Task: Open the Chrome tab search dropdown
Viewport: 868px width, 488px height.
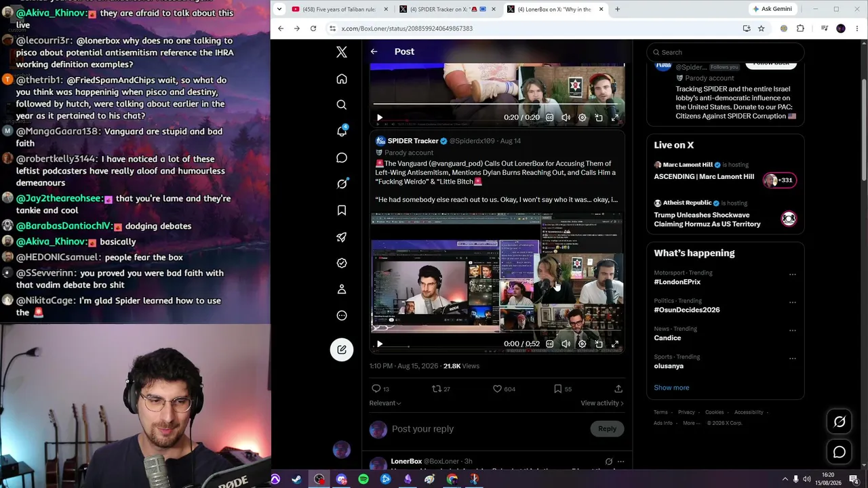Action: coord(279,9)
